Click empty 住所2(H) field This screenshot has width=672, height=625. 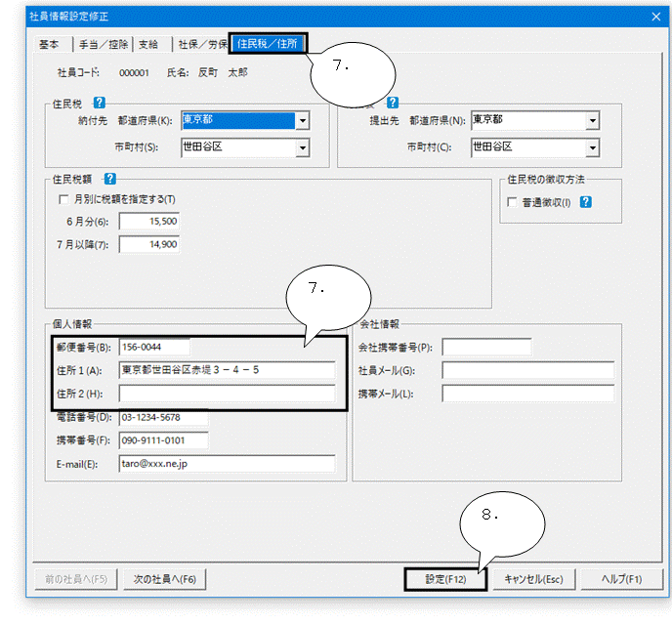(x=228, y=394)
